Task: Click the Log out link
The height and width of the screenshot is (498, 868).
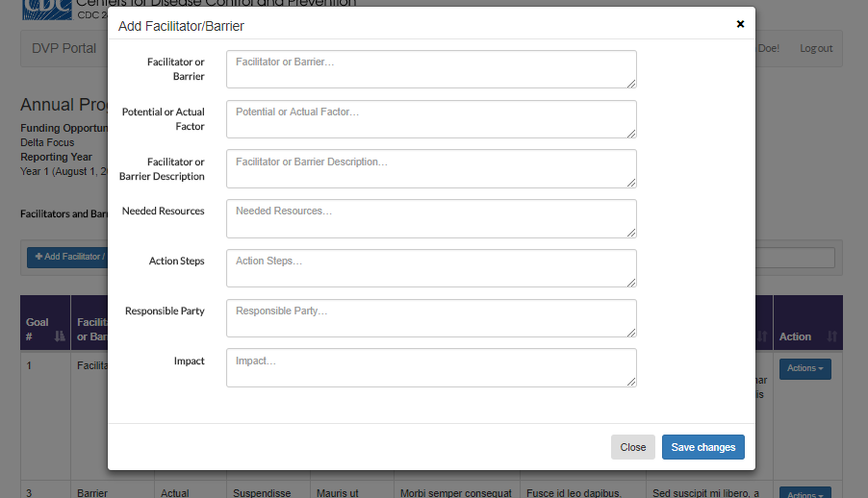Action: click(816, 48)
